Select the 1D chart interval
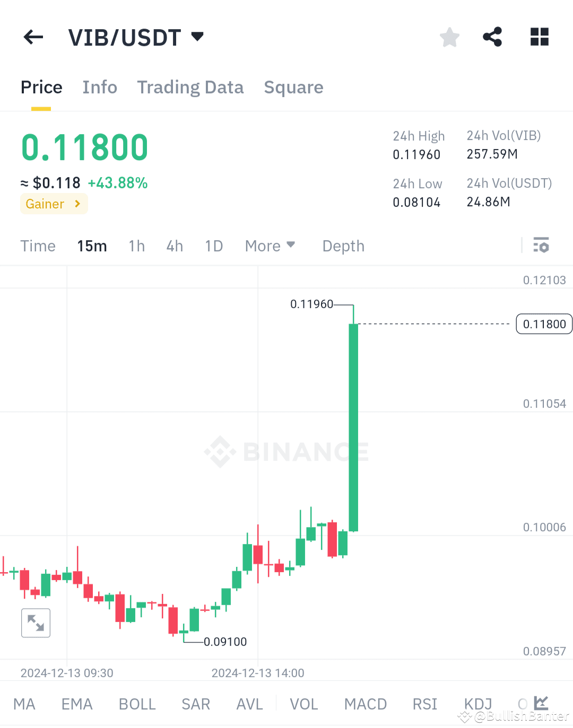The height and width of the screenshot is (728, 573). tap(214, 245)
